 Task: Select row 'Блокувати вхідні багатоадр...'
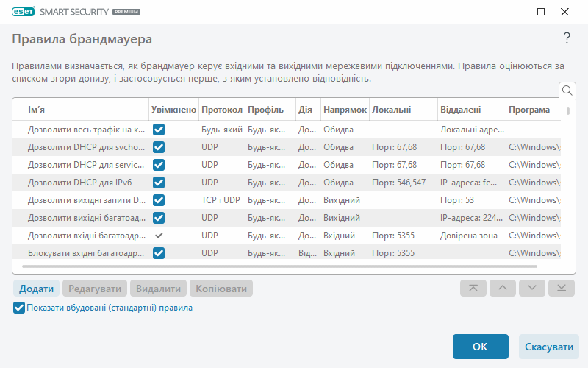(287, 253)
